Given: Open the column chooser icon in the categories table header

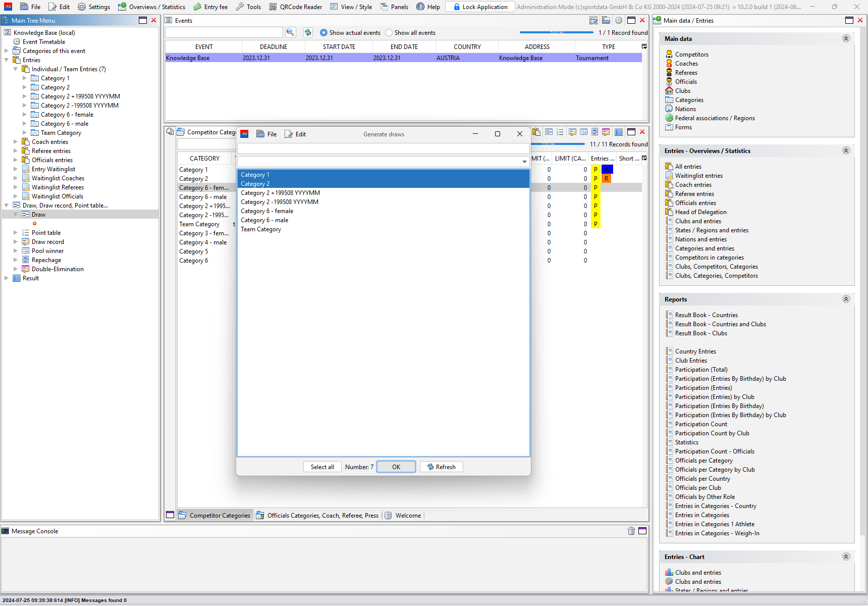Looking at the screenshot, I should [x=644, y=158].
